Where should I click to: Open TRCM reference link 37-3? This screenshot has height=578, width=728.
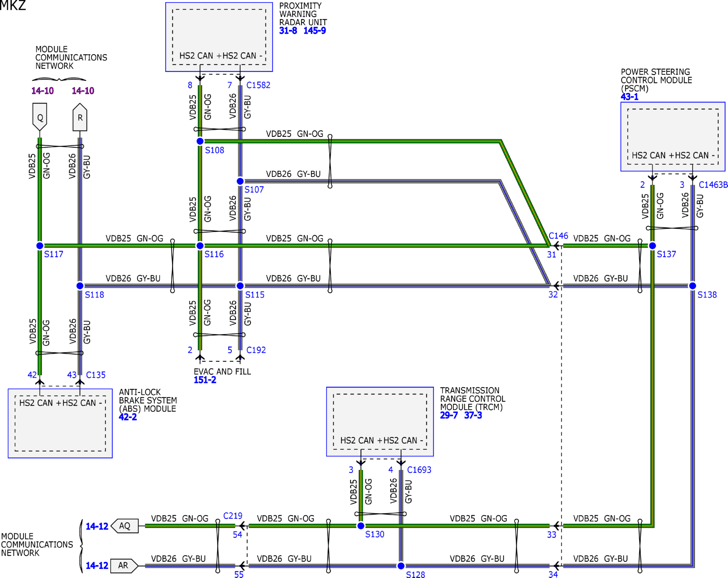click(473, 415)
